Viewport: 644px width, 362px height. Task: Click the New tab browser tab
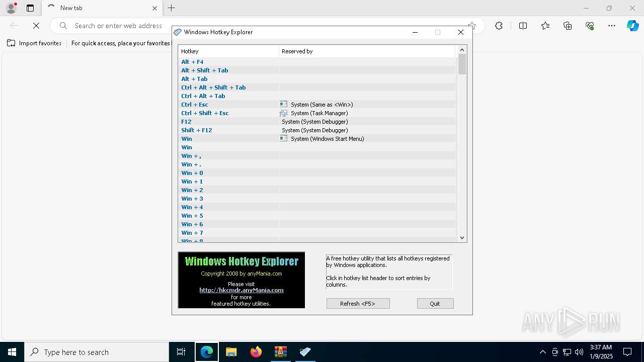click(102, 8)
